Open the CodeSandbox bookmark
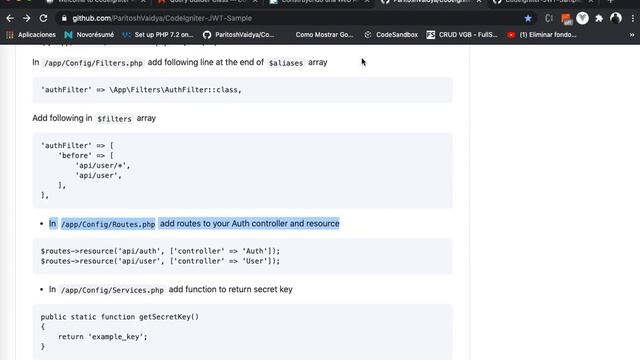640x360 pixels. (391, 35)
